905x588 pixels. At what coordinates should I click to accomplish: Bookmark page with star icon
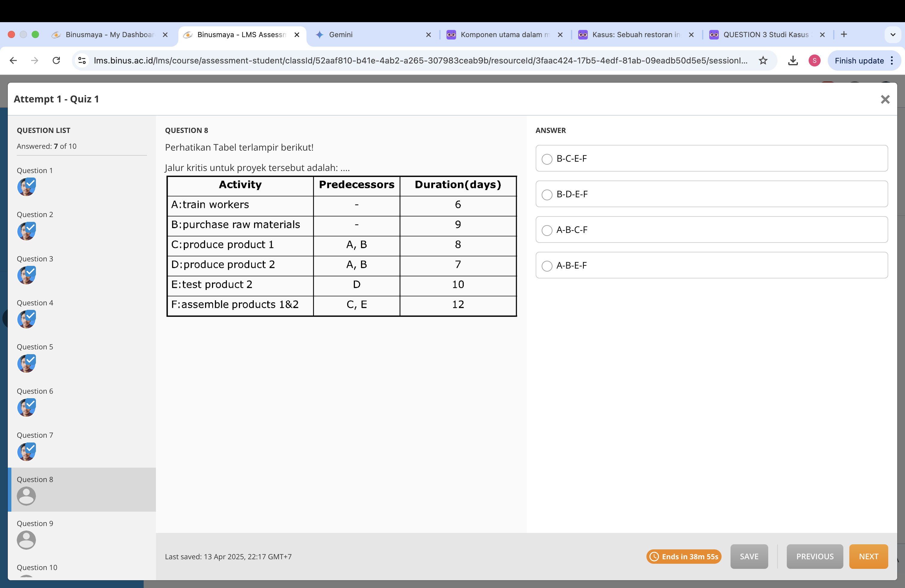coord(763,60)
